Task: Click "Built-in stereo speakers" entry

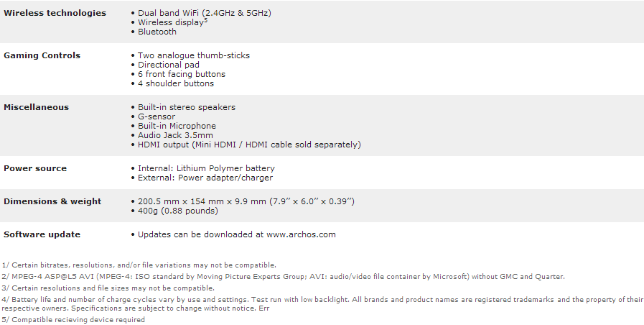Action: [187, 107]
